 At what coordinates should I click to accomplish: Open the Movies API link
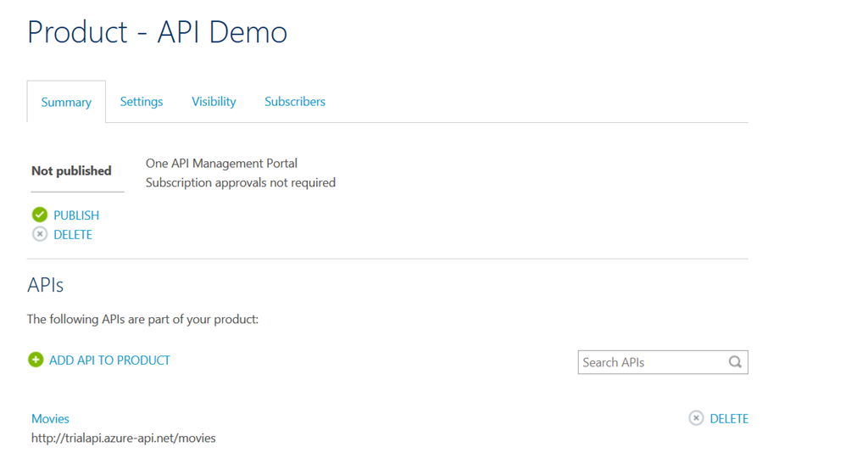click(x=50, y=418)
